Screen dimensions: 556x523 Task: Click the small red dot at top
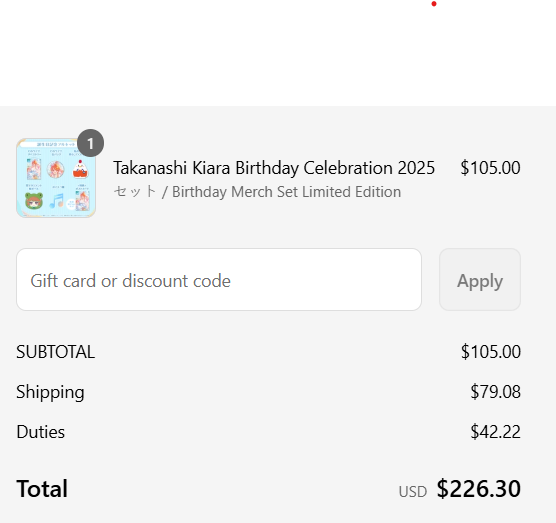pyautogui.click(x=434, y=4)
